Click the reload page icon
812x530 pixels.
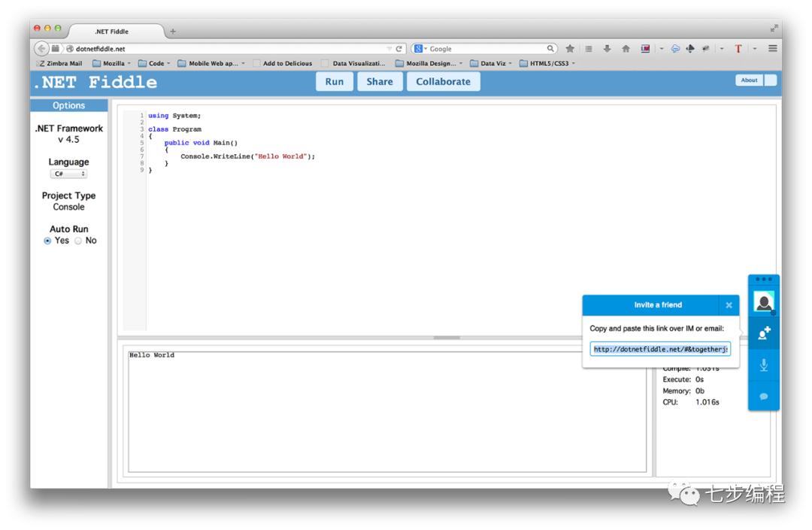click(398, 49)
